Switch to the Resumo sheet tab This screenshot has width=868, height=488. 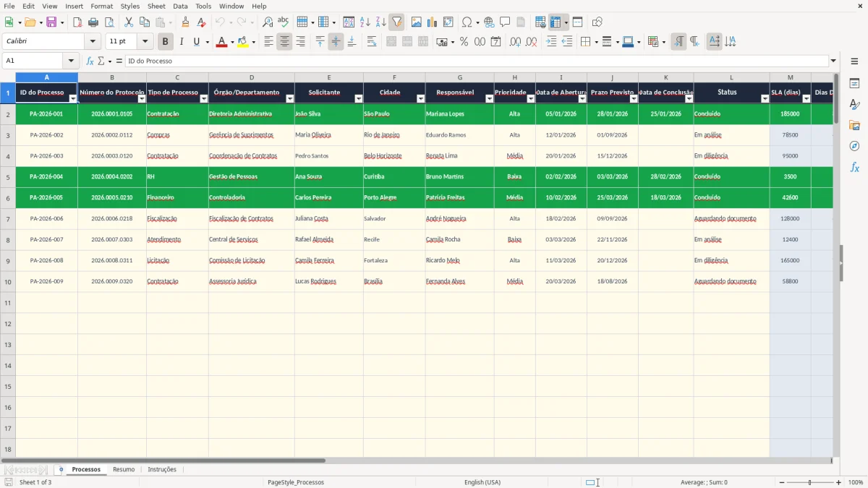coord(124,470)
